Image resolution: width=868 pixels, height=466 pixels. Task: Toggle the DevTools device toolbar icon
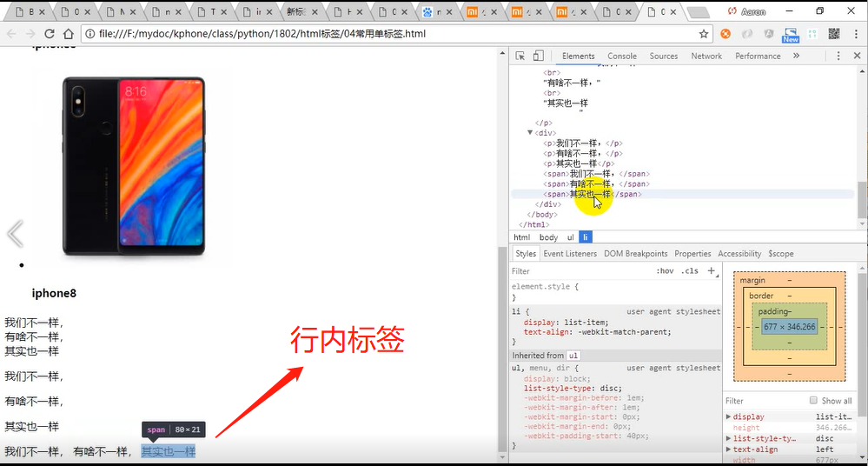pyautogui.click(x=538, y=56)
